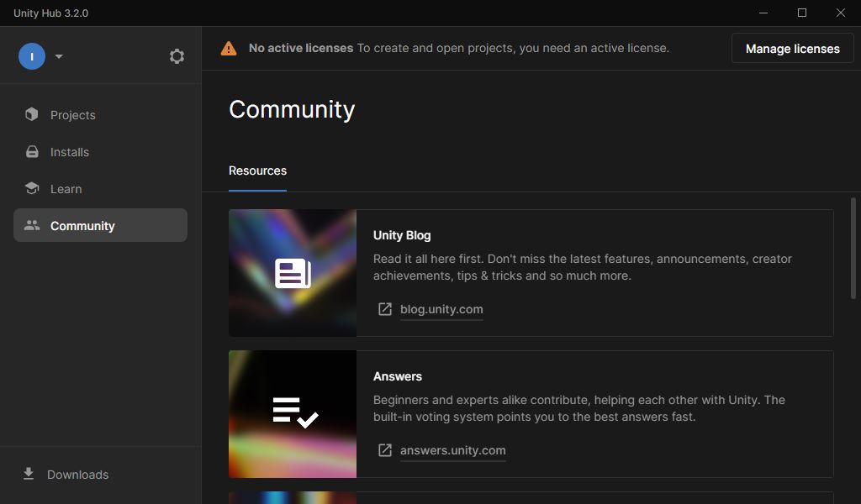861x504 pixels.
Task: Click the No active licenses message
Action: tap(458, 48)
